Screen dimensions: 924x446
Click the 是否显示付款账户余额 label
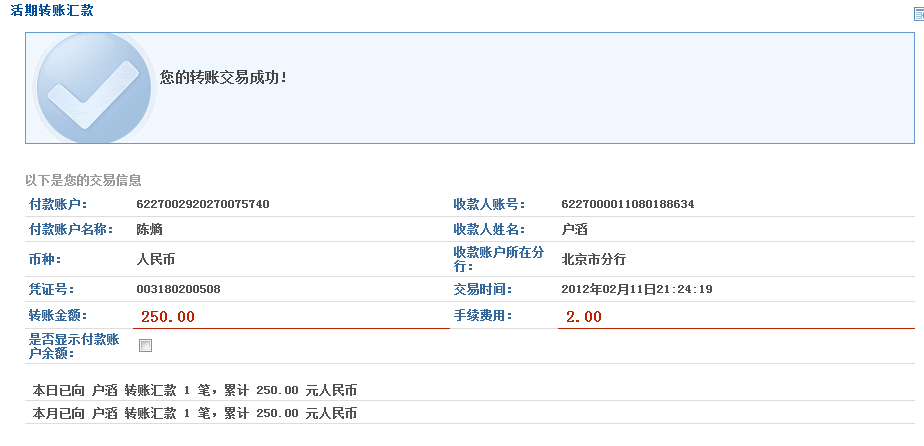click(x=74, y=346)
